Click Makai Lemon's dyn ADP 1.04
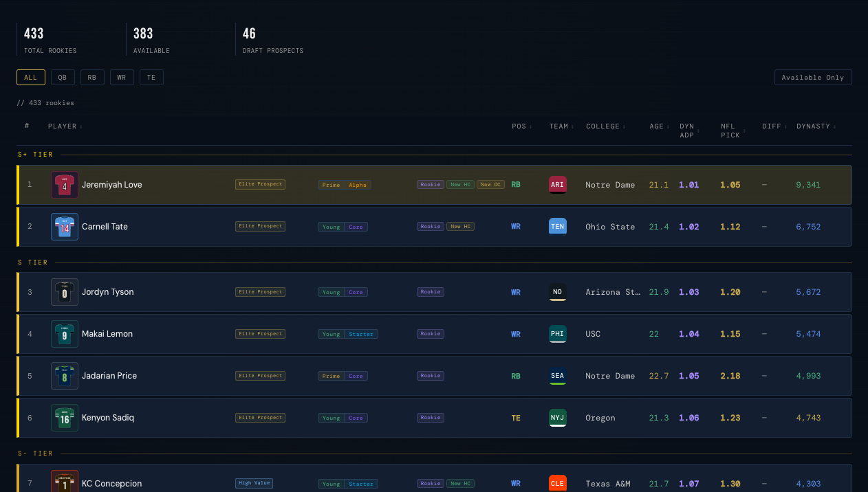 pos(689,334)
